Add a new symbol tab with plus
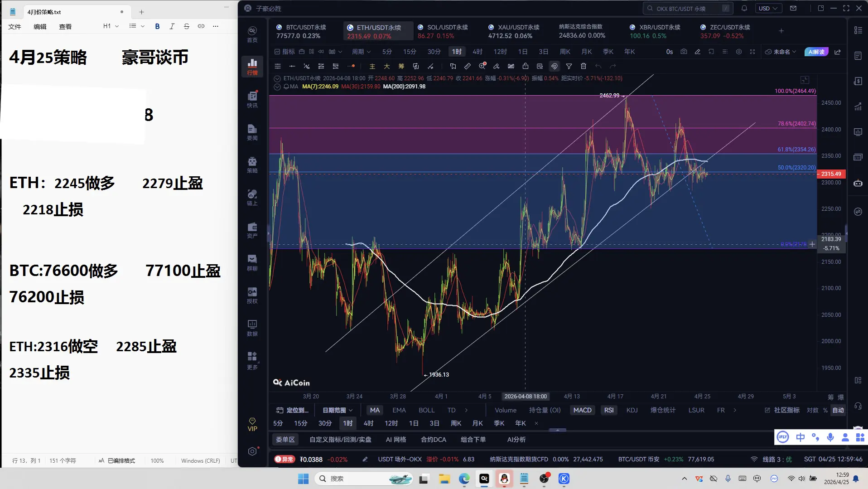The image size is (868, 489). 781,31
